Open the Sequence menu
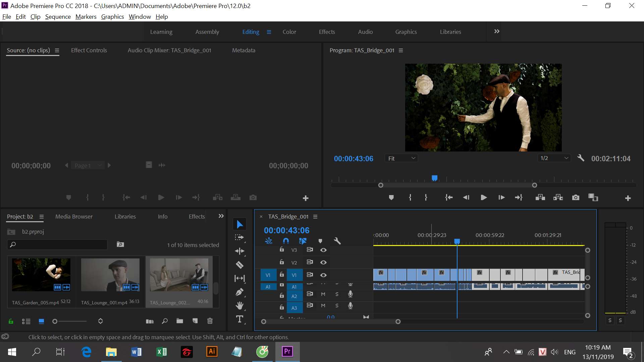This screenshot has width=644, height=362. click(58, 17)
